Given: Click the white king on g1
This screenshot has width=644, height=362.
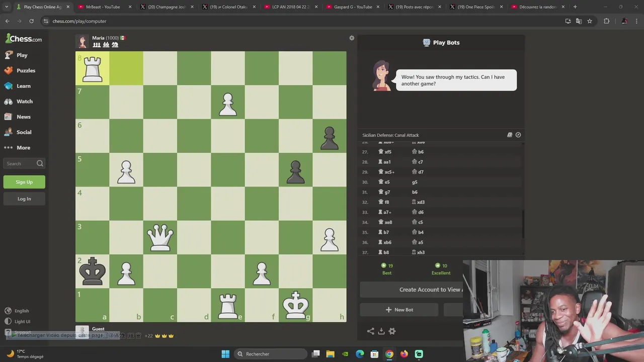Looking at the screenshot, I should (295, 305).
